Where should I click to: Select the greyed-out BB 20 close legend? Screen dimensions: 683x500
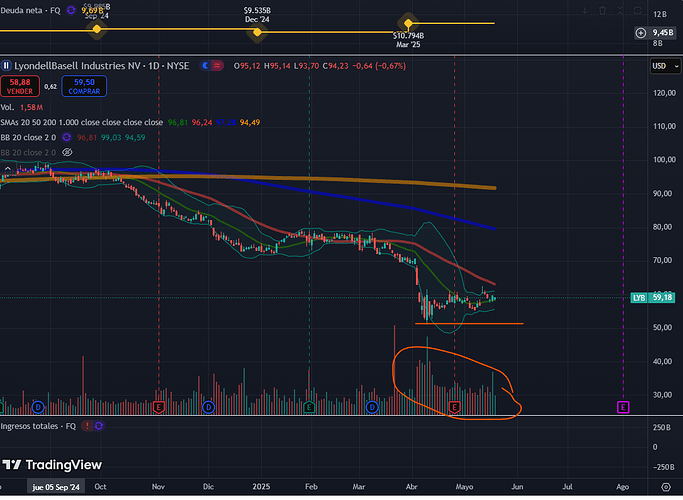click(x=28, y=153)
